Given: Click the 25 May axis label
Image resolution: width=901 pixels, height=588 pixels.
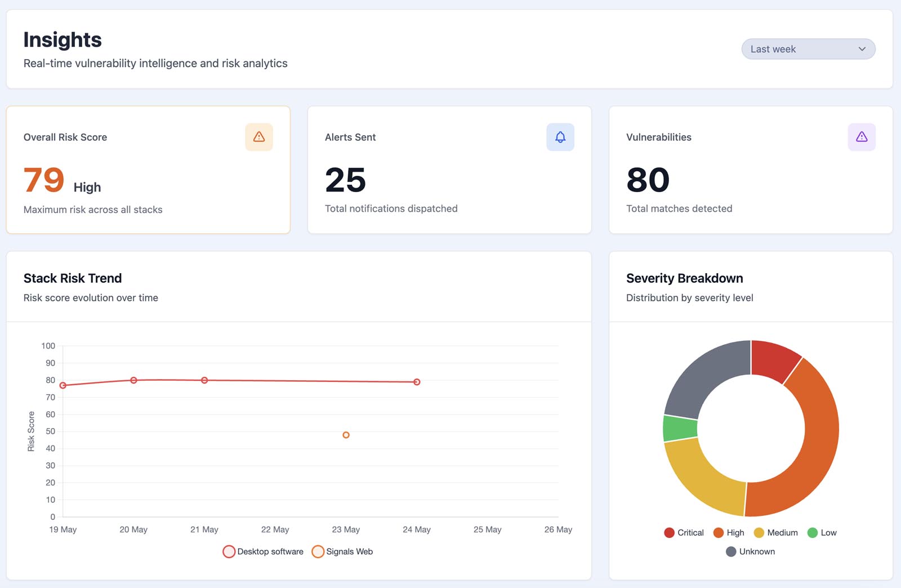Looking at the screenshot, I should pyautogui.click(x=487, y=529).
